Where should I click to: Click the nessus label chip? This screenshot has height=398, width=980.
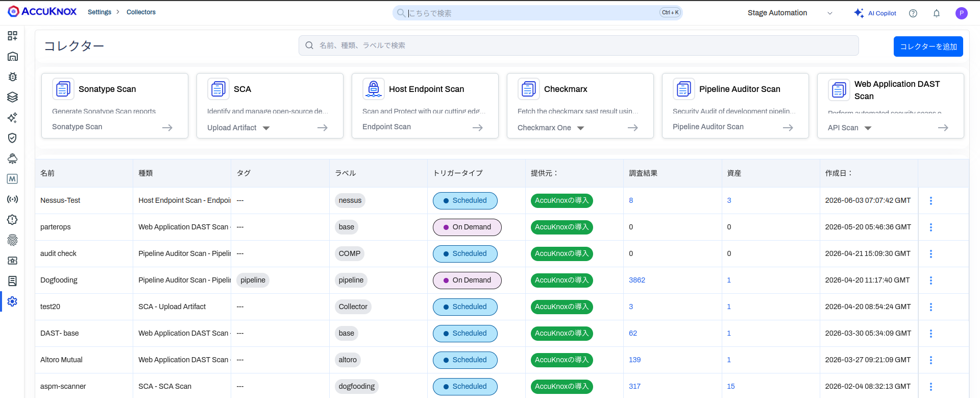[x=350, y=200]
